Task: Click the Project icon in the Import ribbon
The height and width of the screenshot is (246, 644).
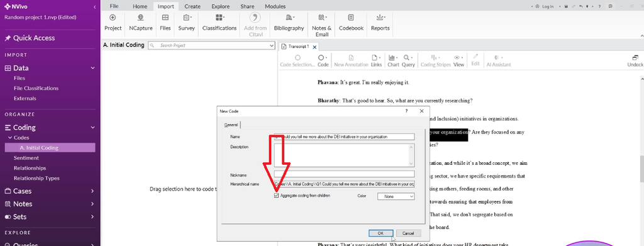Action: [113, 23]
